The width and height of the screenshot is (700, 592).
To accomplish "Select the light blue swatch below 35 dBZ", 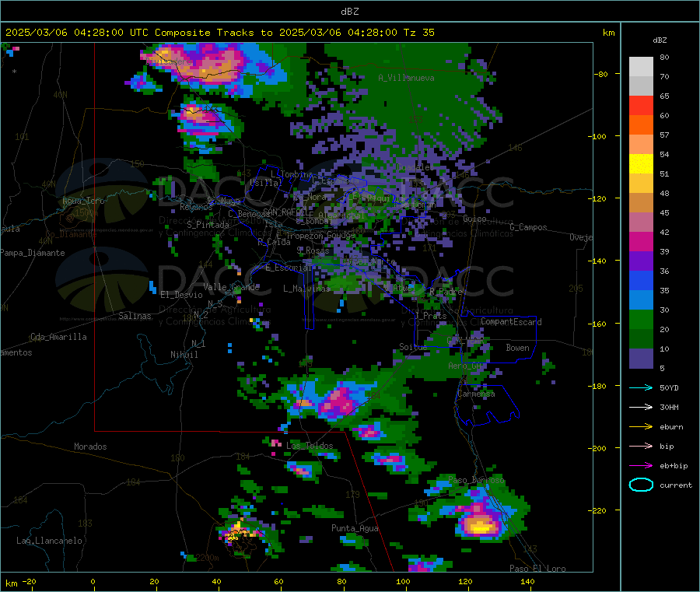I will (x=641, y=300).
